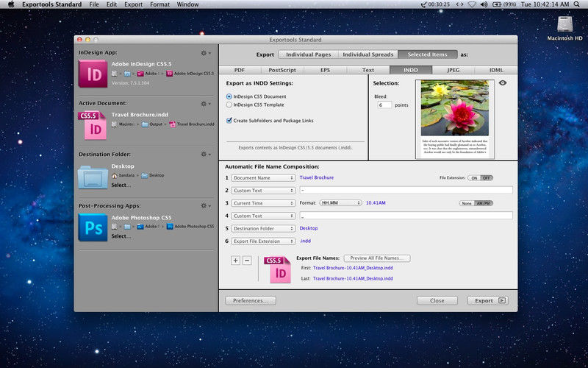The width and height of the screenshot is (588, 368).
Task: Choose Individual Pages export mode
Action: [x=308, y=54]
